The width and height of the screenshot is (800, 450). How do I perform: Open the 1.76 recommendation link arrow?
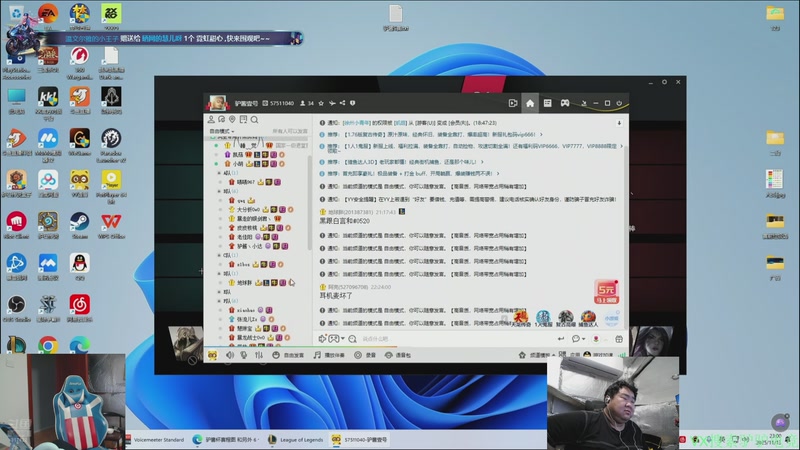pyautogui.click(x=541, y=135)
